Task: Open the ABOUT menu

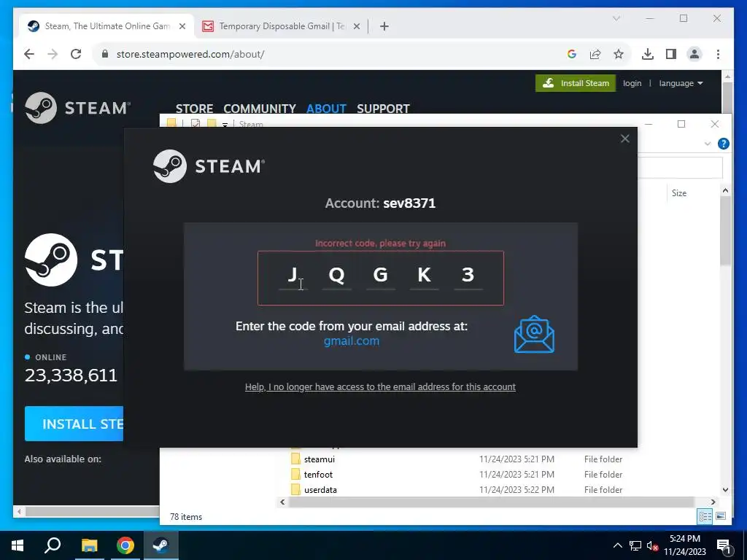Action: pos(326,109)
